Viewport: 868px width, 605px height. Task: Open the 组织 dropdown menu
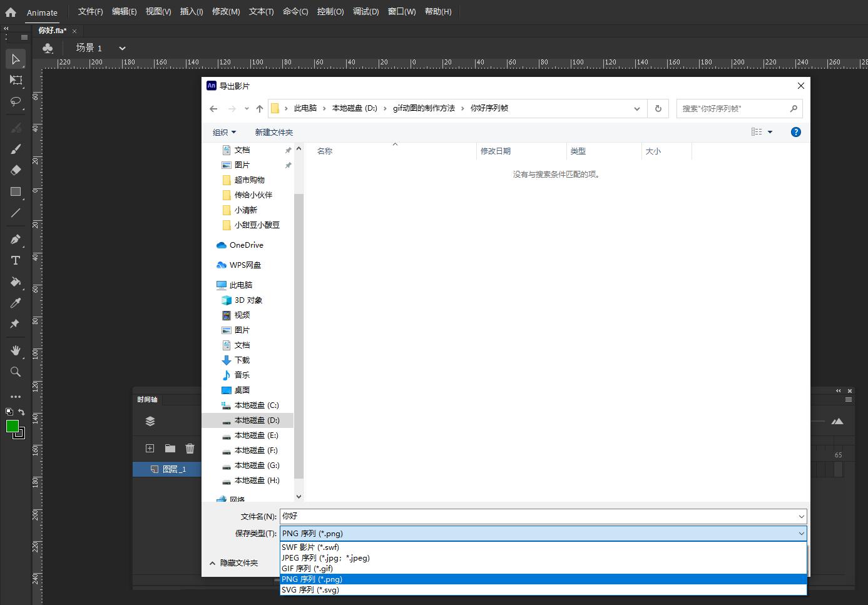(x=224, y=132)
